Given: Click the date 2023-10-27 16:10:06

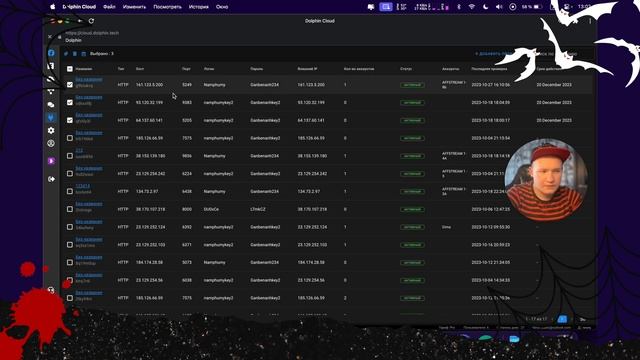Looking at the screenshot, I should tap(491, 85).
